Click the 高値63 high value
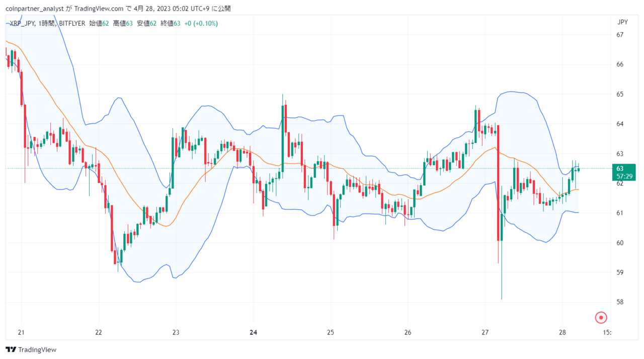The height and width of the screenshot is (359, 644). coord(123,24)
